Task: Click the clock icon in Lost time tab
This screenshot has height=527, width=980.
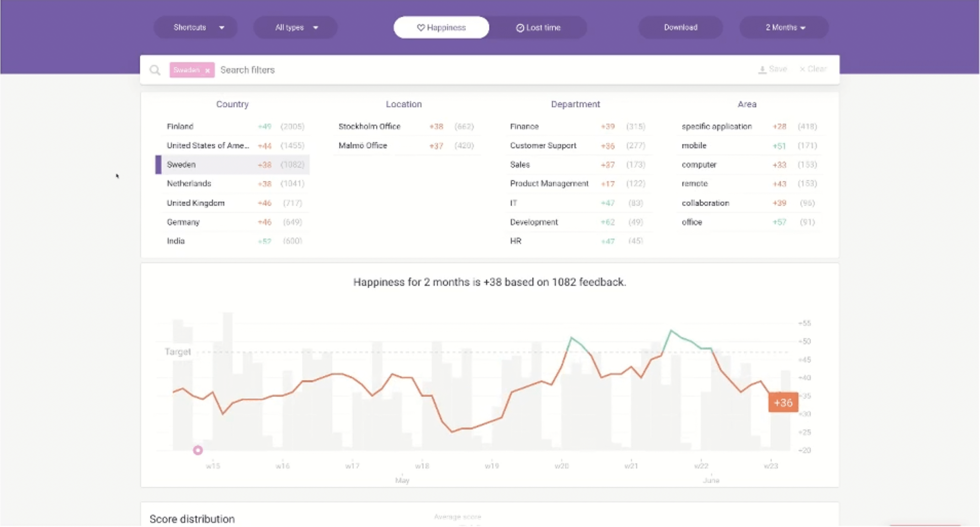Action: [x=520, y=28]
